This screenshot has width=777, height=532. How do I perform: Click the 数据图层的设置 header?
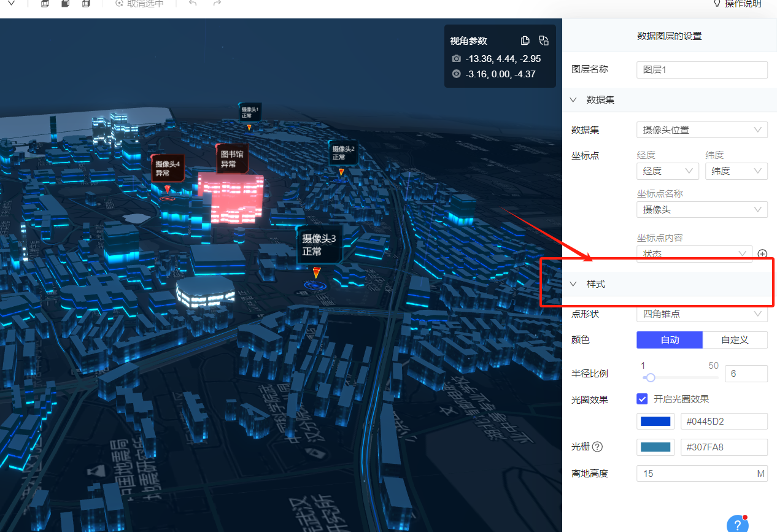(670, 36)
